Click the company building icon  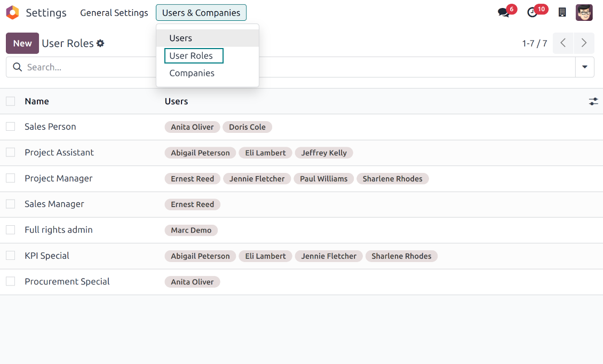point(562,13)
